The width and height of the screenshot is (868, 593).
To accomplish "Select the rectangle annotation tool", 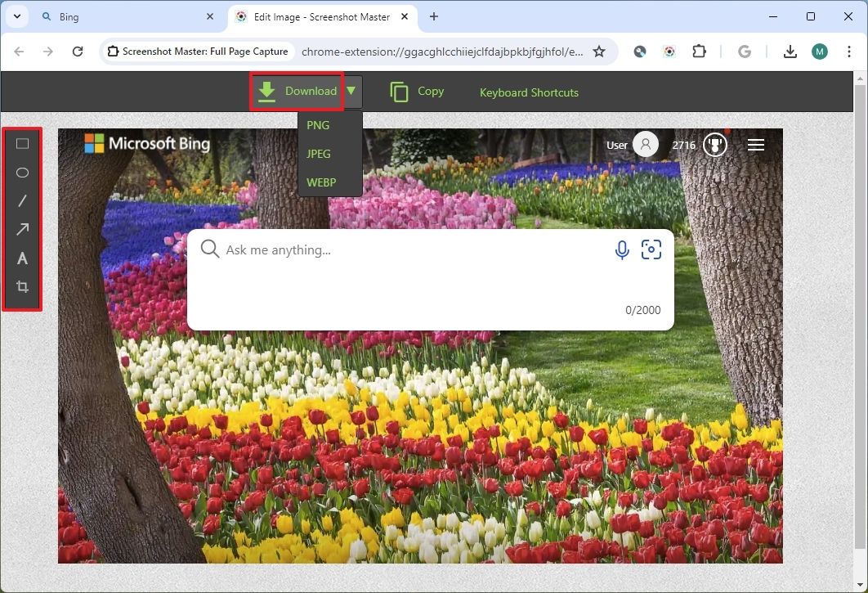I will [x=22, y=143].
